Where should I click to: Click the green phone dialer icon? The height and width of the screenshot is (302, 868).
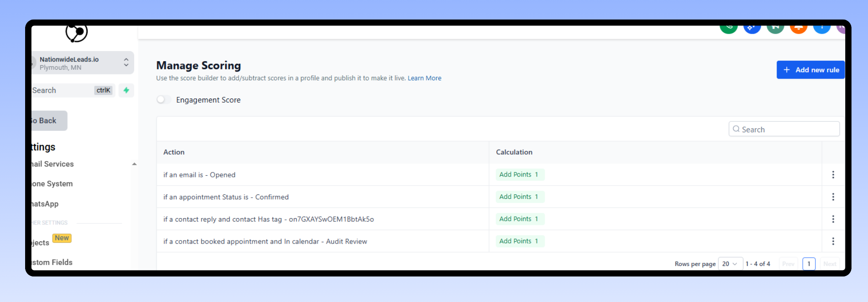(x=728, y=28)
